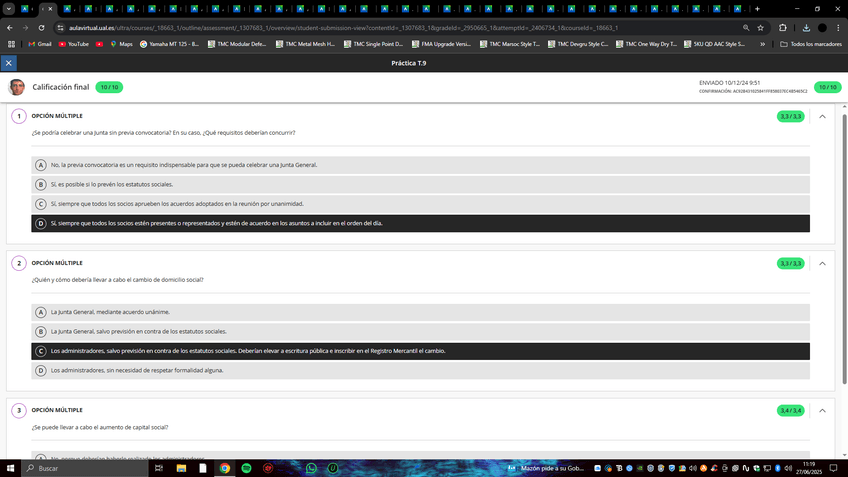Go back with the browser back arrow

[10, 28]
